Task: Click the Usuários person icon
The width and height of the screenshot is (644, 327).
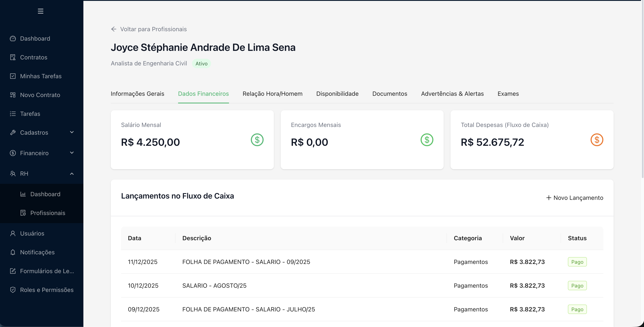Action: (13, 233)
